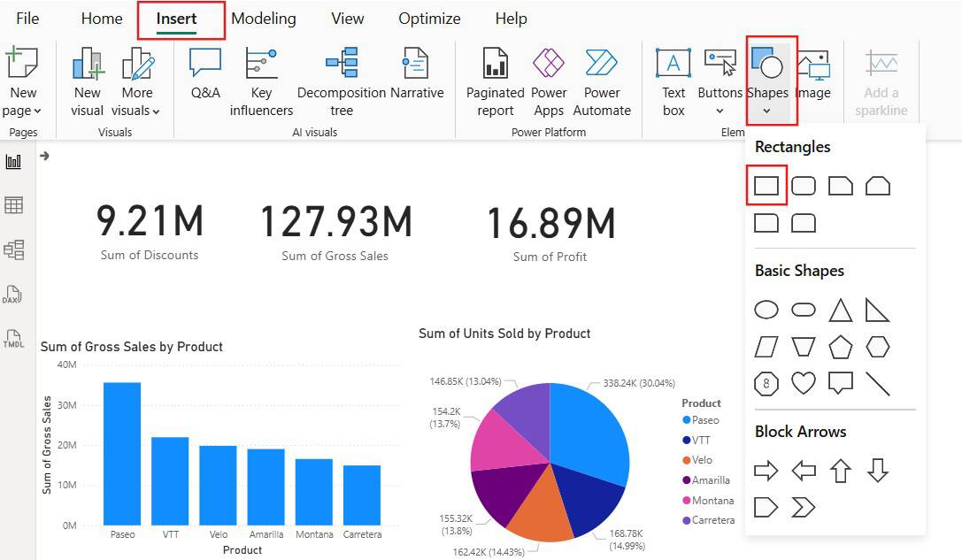The image size is (962, 560).
Task: Add Key influencers visual
Action: [x=261, y=81]
